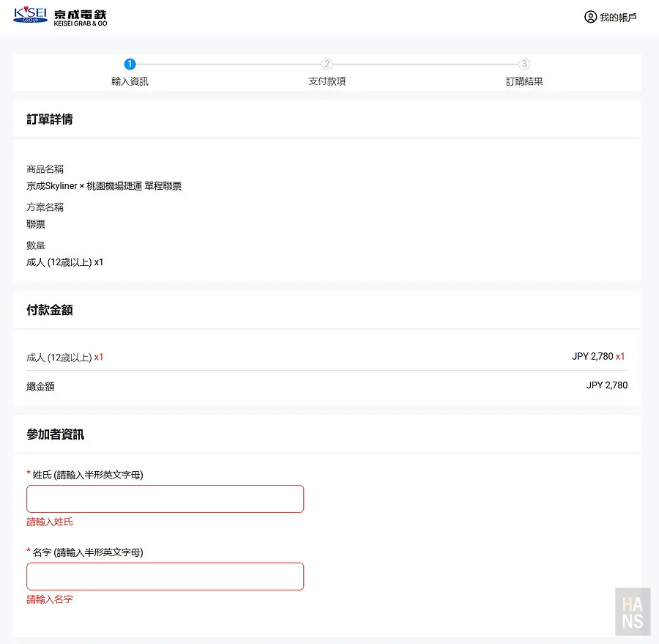Click the 請輸入姓氏 error message
Image resolution: width=659 pixels, height=644 pixels.
click(50, 522)
